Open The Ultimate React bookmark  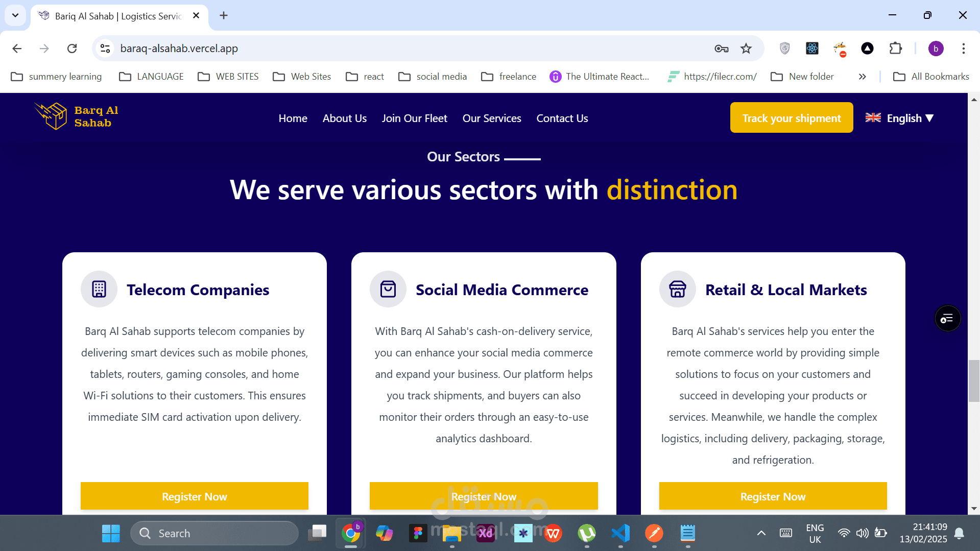pyautogui.click(x=600, y=77)
